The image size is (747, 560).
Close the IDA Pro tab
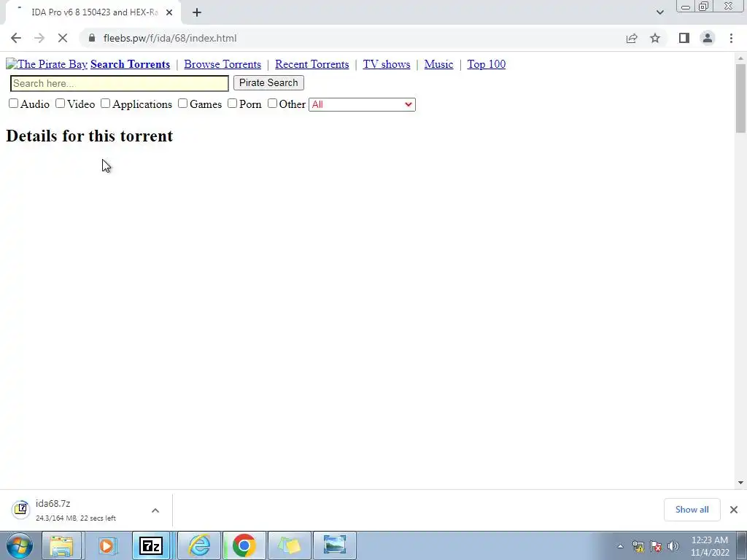pyautogui.click(x=169, y=12)
